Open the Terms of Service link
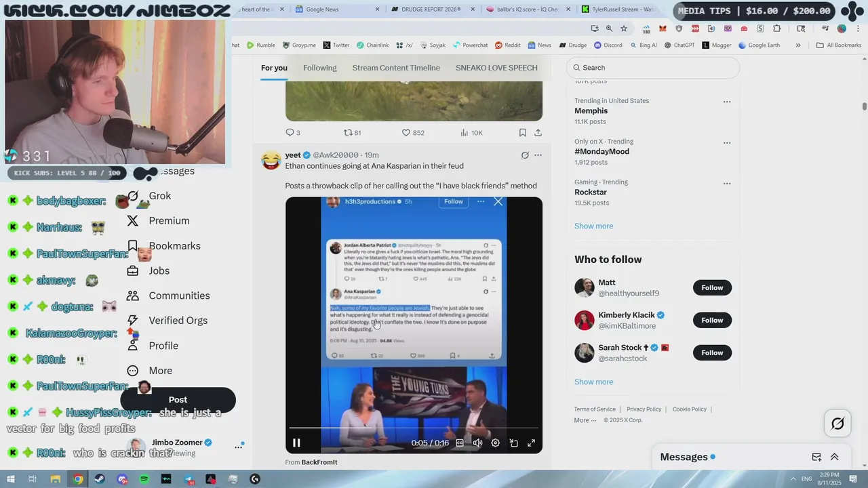 (x=595, y=409)
